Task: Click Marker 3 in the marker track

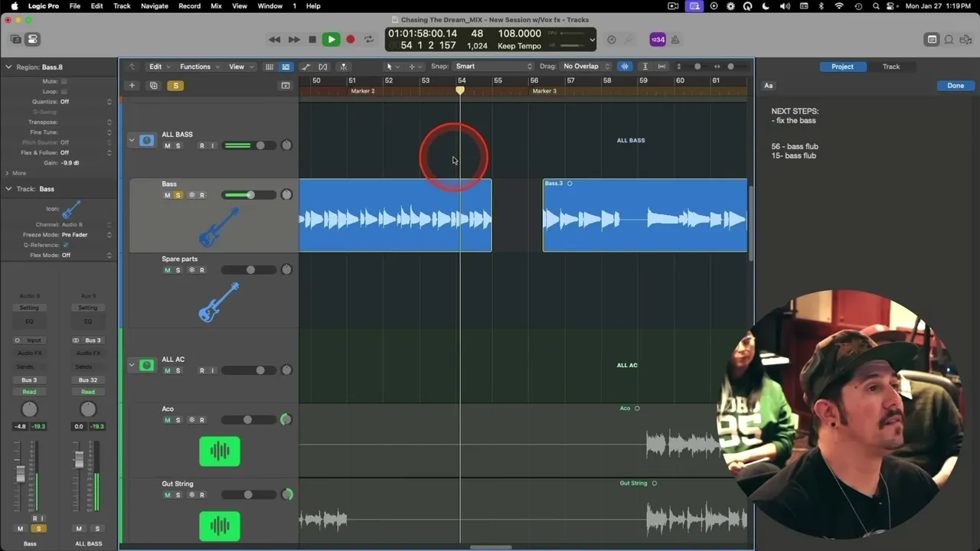Action: [x=544, y=91]
